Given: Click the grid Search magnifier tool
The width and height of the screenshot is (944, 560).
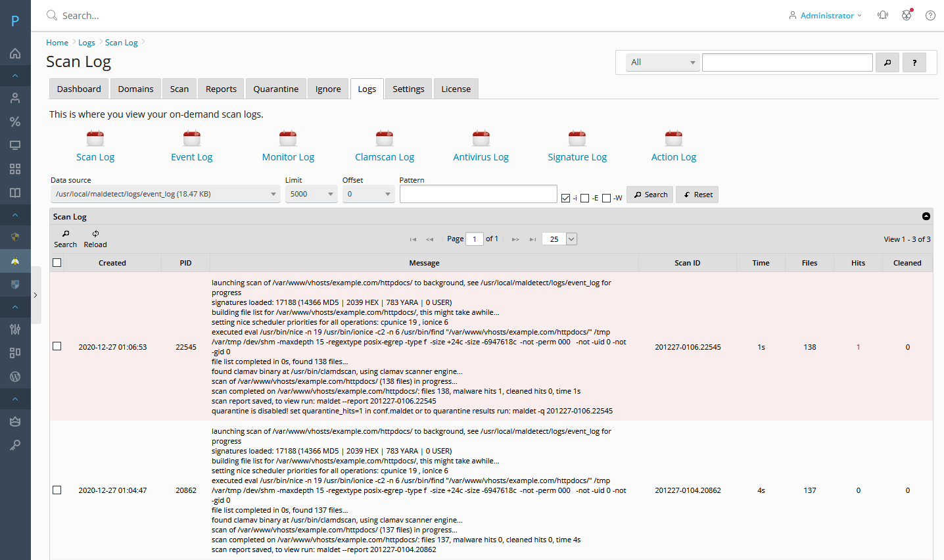Looking at the screenshot, I should coord(65,239).
